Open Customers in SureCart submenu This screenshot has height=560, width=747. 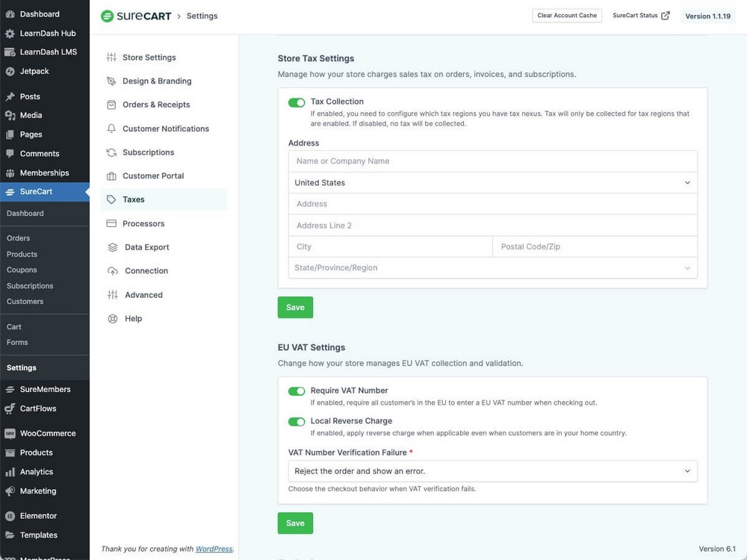pyautogui.click(x=25, y=302)
